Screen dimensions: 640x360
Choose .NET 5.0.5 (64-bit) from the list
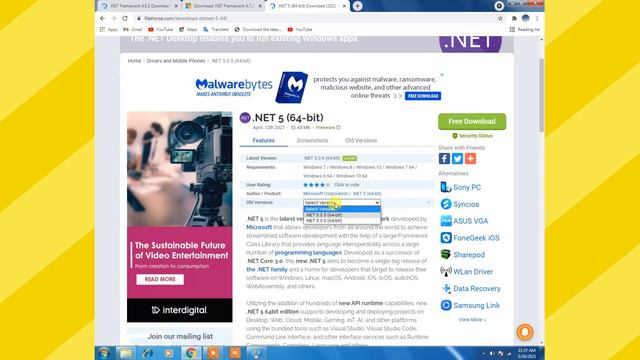(342, 215)
